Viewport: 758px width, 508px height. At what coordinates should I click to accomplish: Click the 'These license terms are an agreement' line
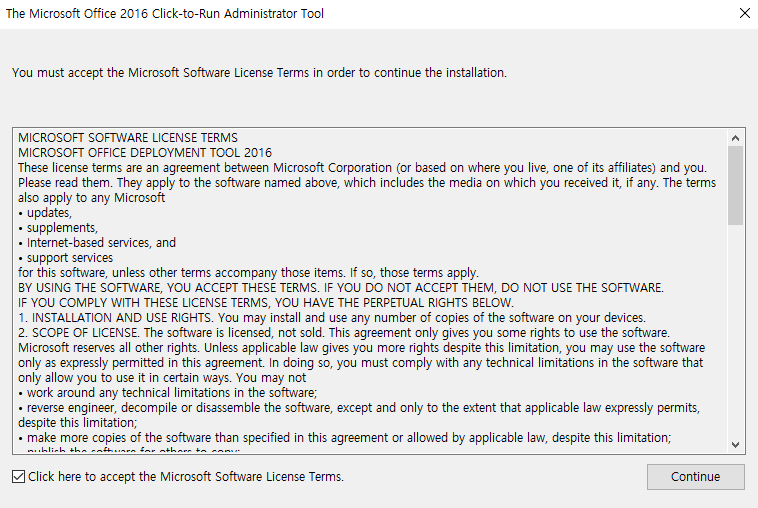(x=363, y=168)
